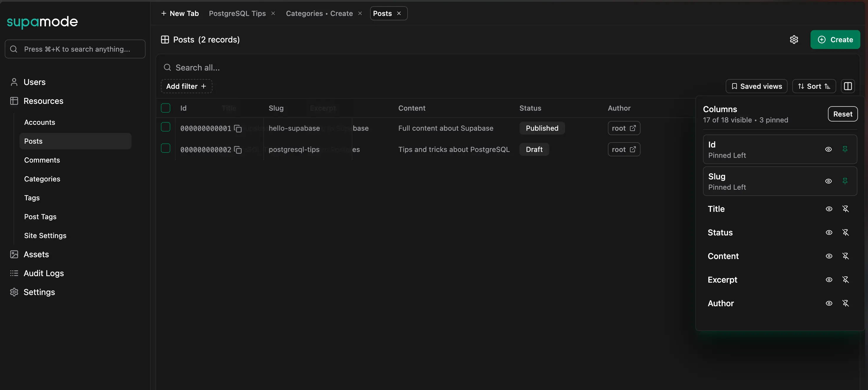Screen dimensions: 868x390
Task: Open the Add filter menu
Action: 186,86
